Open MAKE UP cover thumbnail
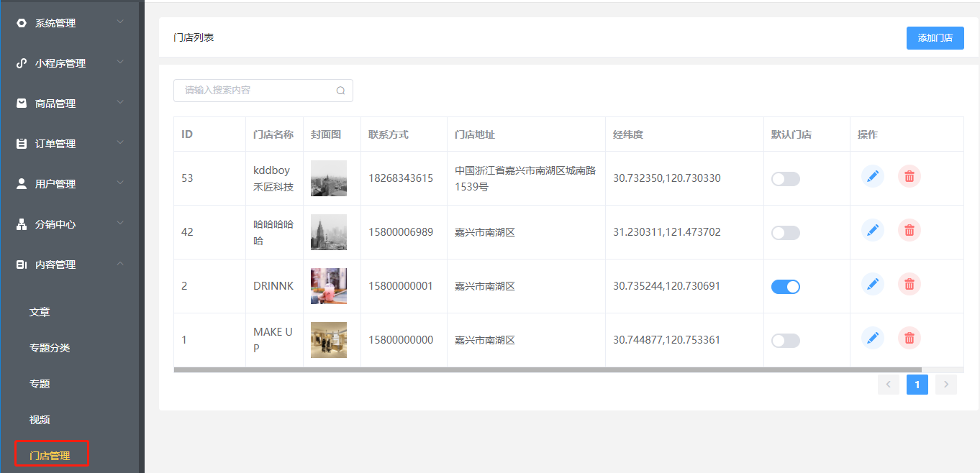 [329, 340]
